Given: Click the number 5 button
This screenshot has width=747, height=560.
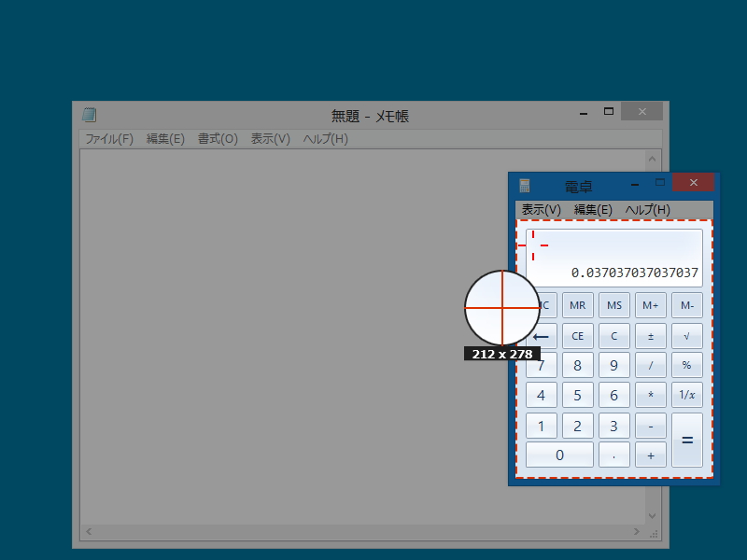Looking at the screenshot, I should (577, 395).
